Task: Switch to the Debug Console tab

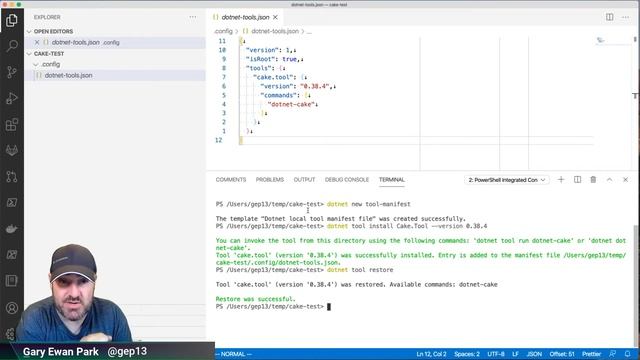Action: [x=347, y=180]
